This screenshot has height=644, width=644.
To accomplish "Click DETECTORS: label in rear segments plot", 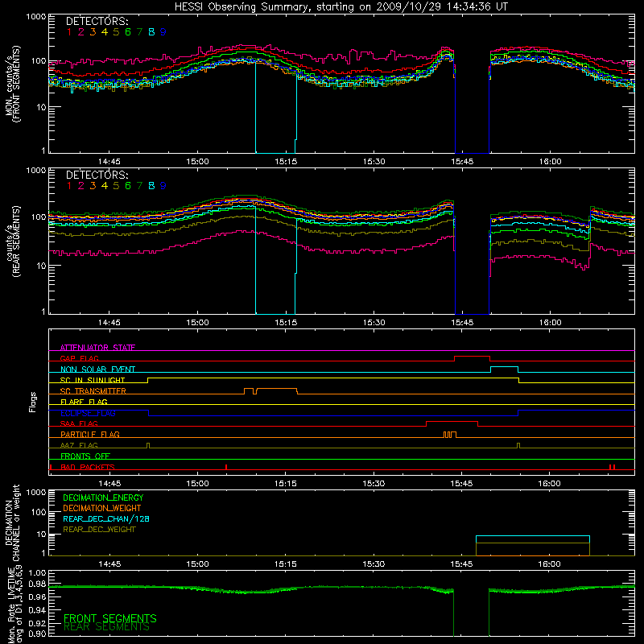I will tap(97, 175).
